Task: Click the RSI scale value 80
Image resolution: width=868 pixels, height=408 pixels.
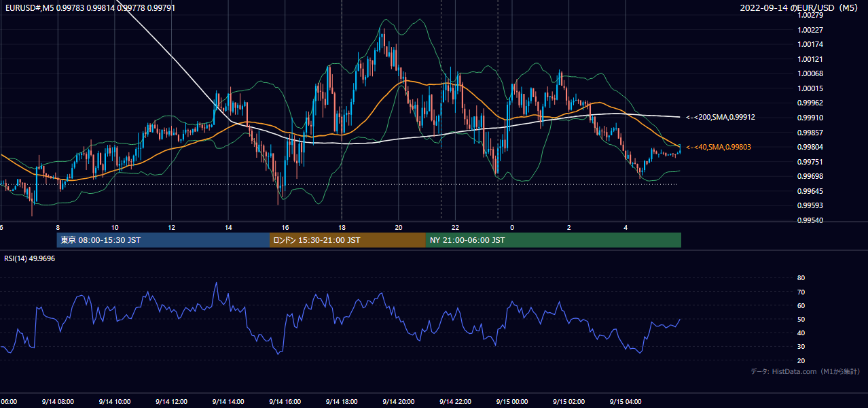Action: click(801, 278)
